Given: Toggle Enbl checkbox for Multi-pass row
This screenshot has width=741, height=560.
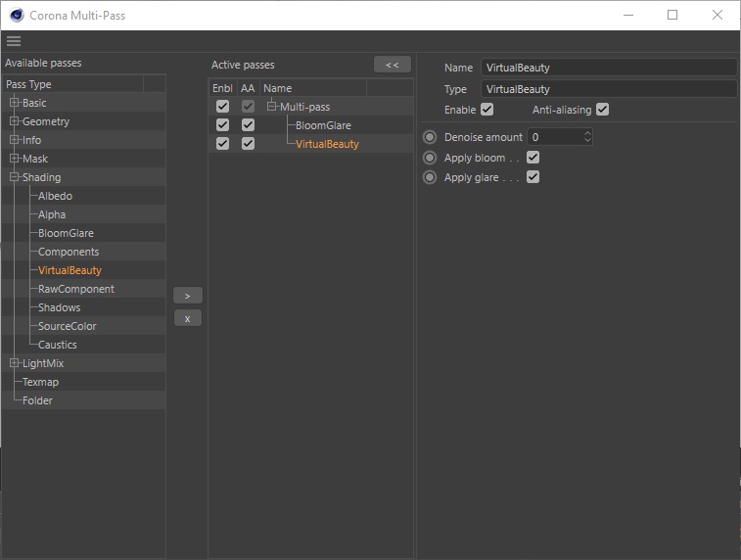Looking at the screenshot, I should [222, 107].
